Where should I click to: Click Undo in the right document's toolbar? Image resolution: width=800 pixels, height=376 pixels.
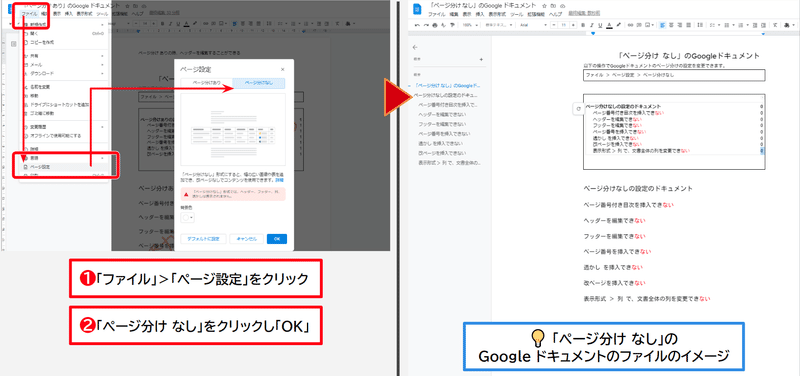pos(417,24)
